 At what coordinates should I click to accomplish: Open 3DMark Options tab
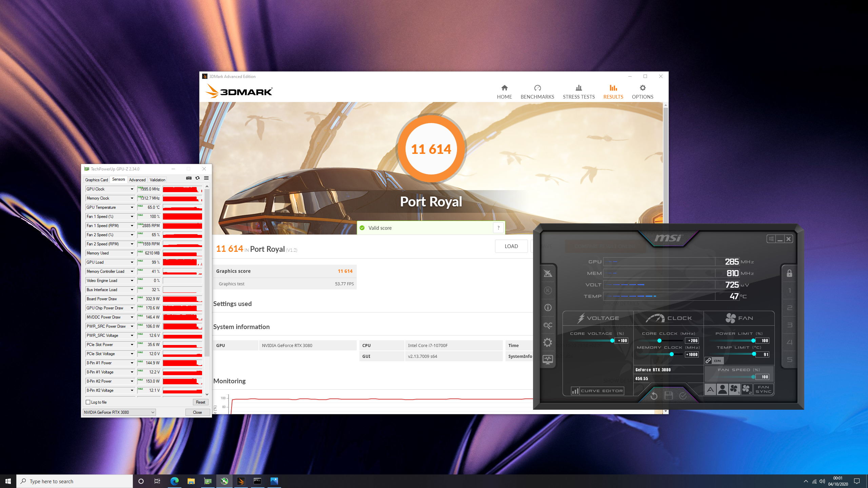click(x=643, y=92)
